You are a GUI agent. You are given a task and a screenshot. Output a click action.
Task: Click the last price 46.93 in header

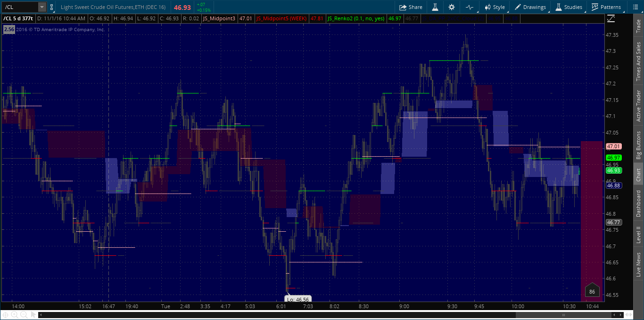[182, 8]
